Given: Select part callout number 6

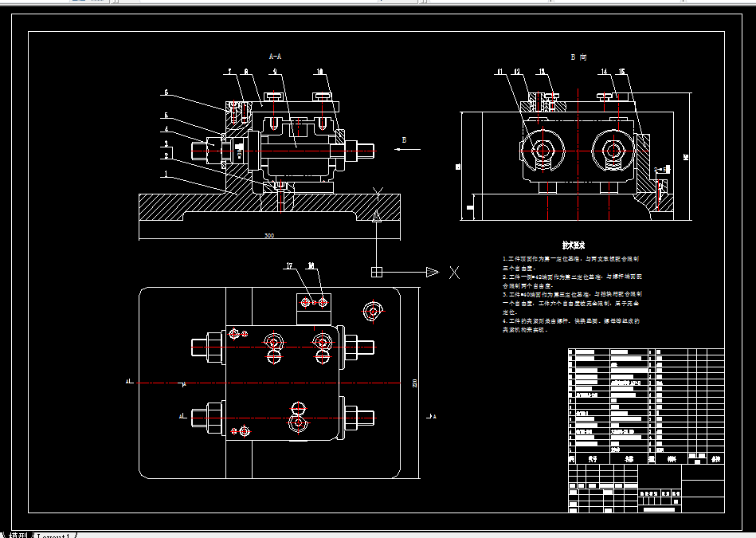Looking at the screenshot, I should [x=166, y=92].
